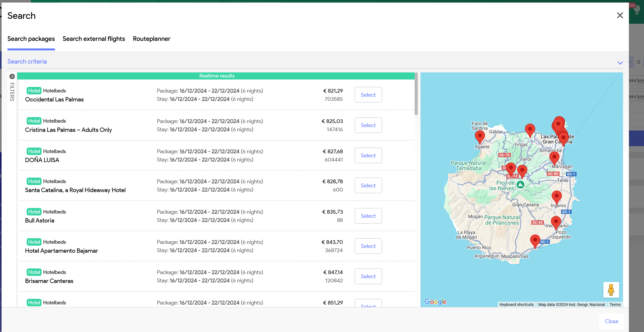Open the map Terms link
Viewport: 644px width, 332px height.
[x=615, y=305]
